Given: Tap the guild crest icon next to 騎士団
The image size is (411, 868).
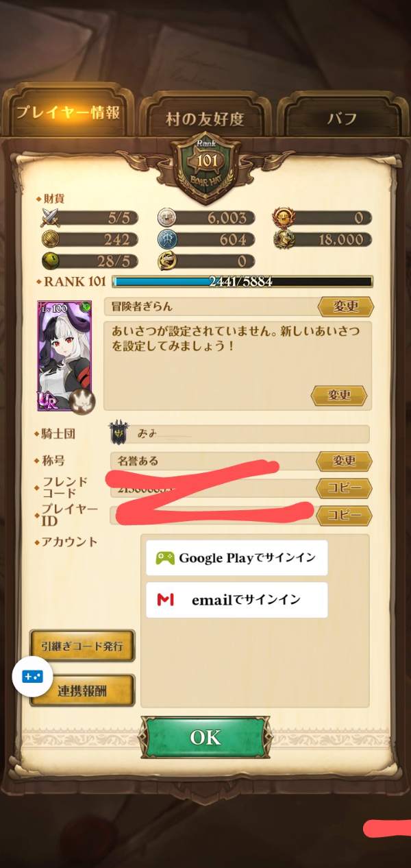Looking at the screenshot, I should pos(119,433).
